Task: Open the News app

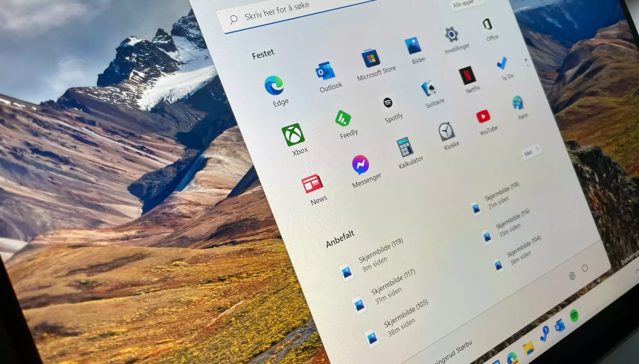Action: 312,184
